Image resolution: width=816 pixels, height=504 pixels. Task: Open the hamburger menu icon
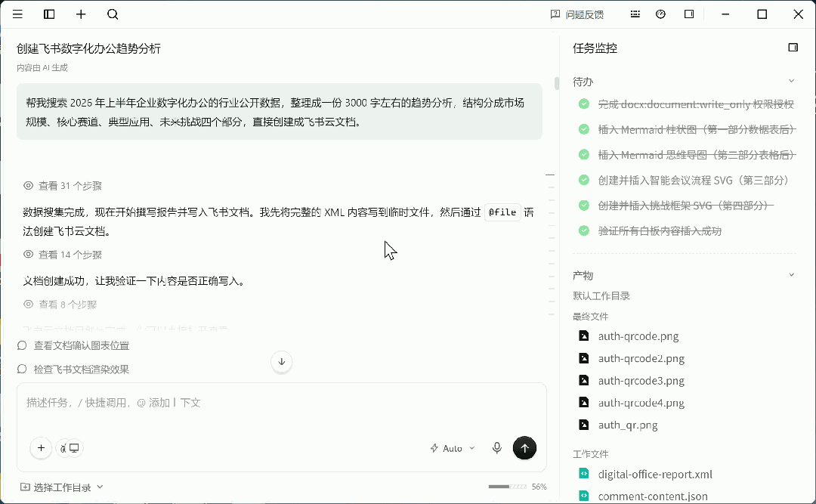[17, 14]
